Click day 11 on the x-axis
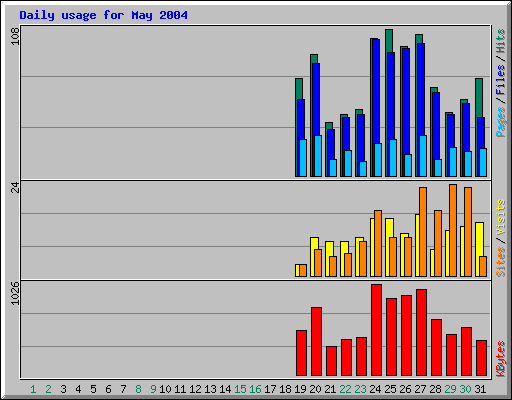This screenshot has width=512, height=400. 180,389
